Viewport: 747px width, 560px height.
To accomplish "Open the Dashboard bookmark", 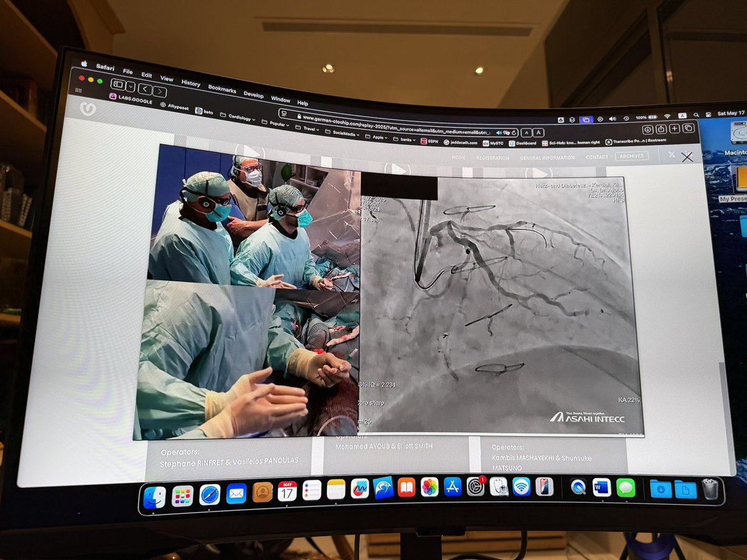I will click(x=522, y=143).
